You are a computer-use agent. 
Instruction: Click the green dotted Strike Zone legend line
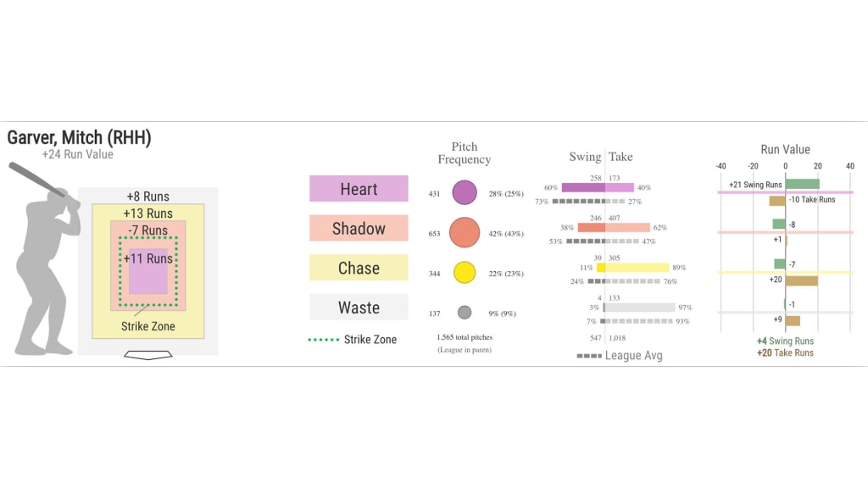tap(322, 340)
